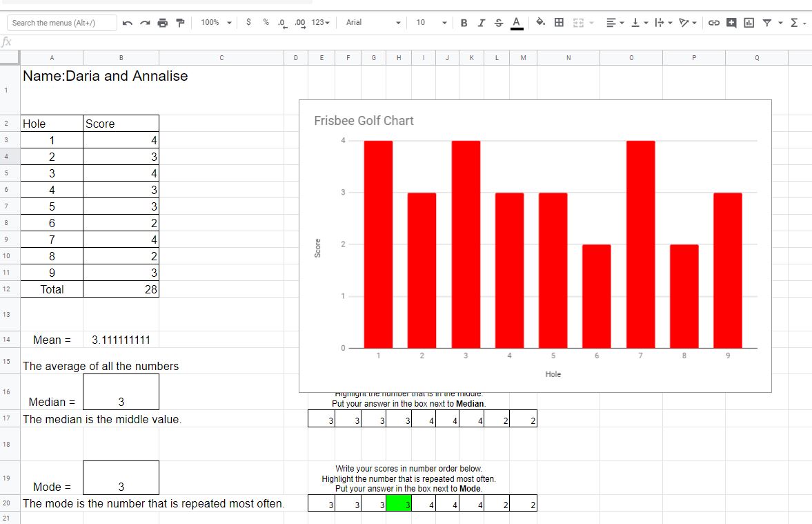Click the text color underlined A
Image resolution: width=812 pixels, height=524 pixels.
[516, 23]
